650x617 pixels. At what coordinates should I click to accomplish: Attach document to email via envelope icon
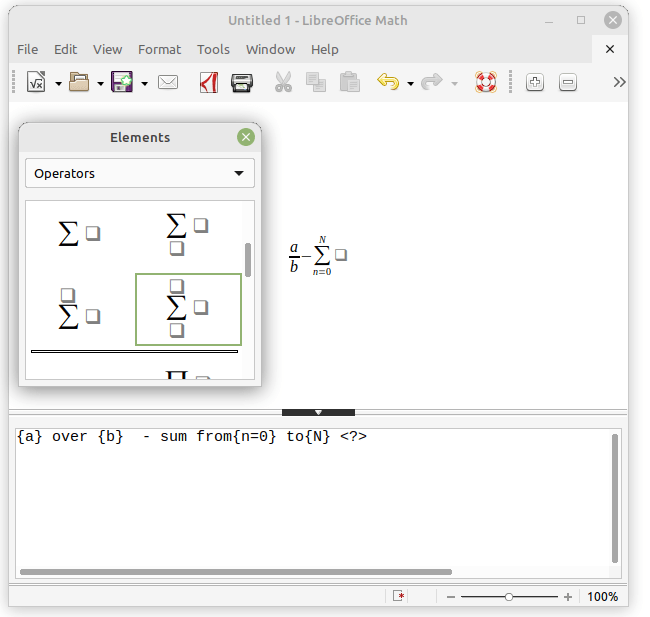coord(168,83)
